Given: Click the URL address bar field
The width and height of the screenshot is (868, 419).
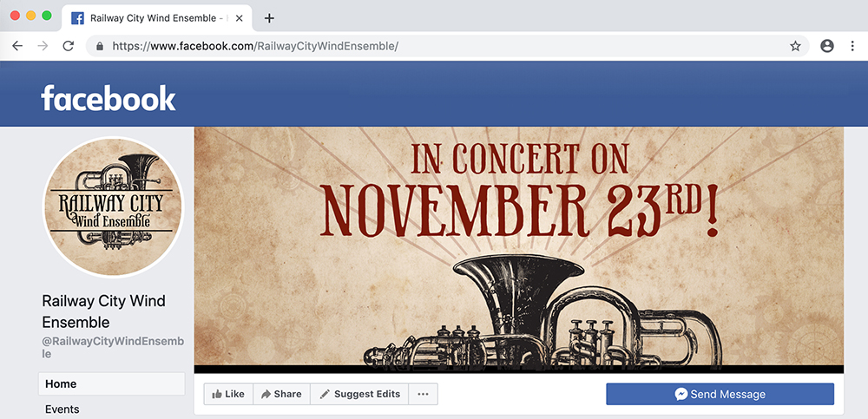Looking at the screenshot, I should [434, 46].
